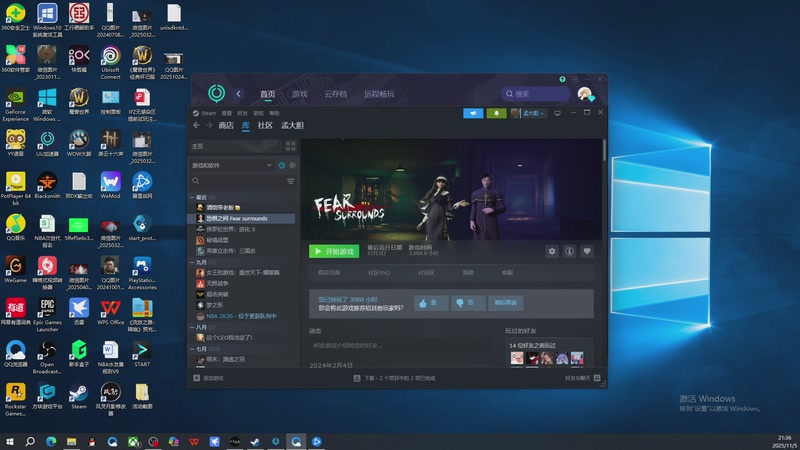
Task: Click the green 开始游戏 play button
Action: 334,251
